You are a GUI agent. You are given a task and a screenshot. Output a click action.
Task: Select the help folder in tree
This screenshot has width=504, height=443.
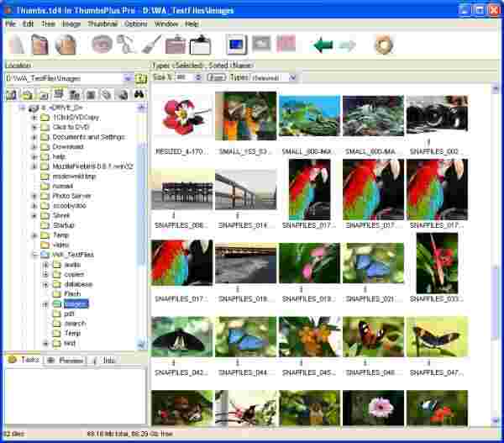pyautogui.click(x=59, y=156)
